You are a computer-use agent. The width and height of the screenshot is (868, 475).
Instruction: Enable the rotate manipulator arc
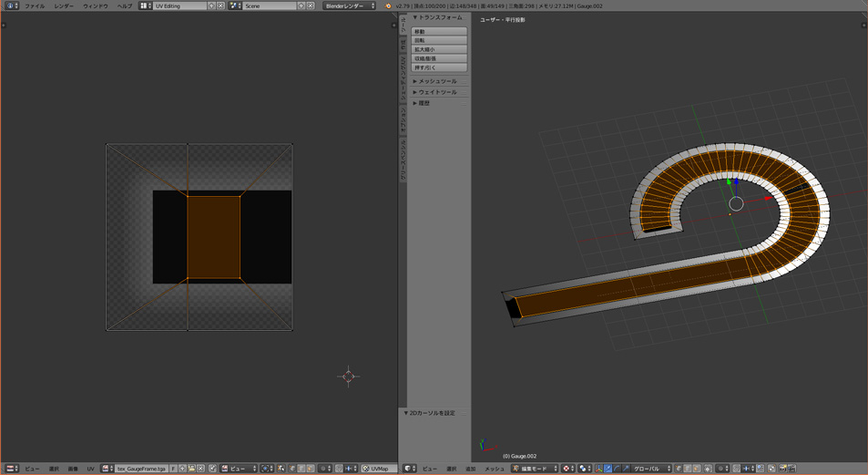[x=616, y=469]
